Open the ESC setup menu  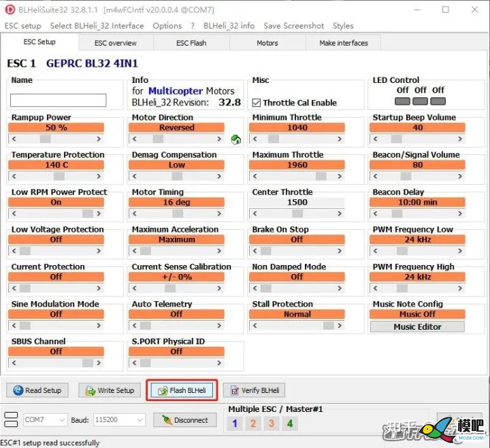[x=23, y=26]
